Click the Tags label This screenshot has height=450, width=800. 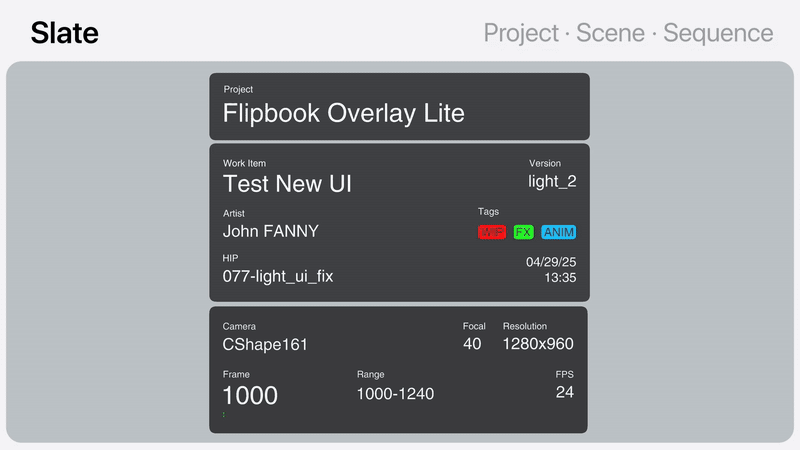[x=488, y=212]
